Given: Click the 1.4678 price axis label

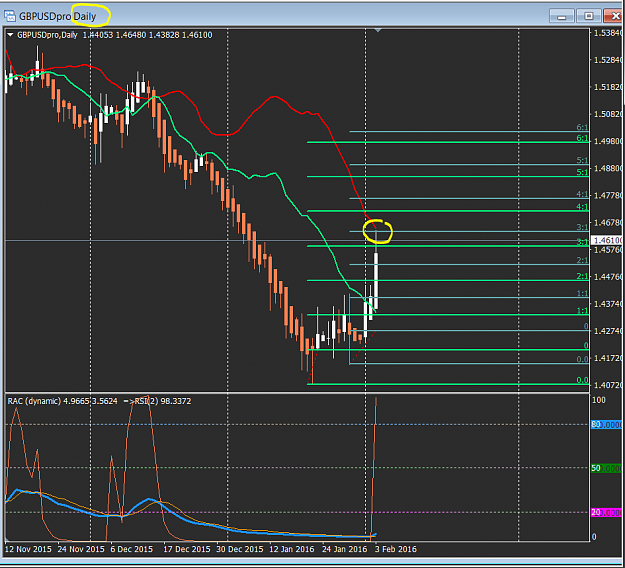Looking at the screenshot, I should [608, 223].
